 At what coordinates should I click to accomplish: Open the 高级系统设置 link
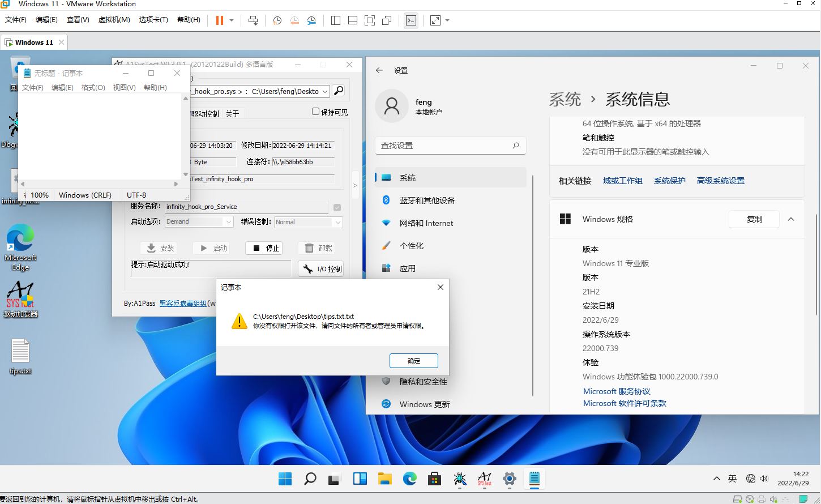(x=720, y=180)
